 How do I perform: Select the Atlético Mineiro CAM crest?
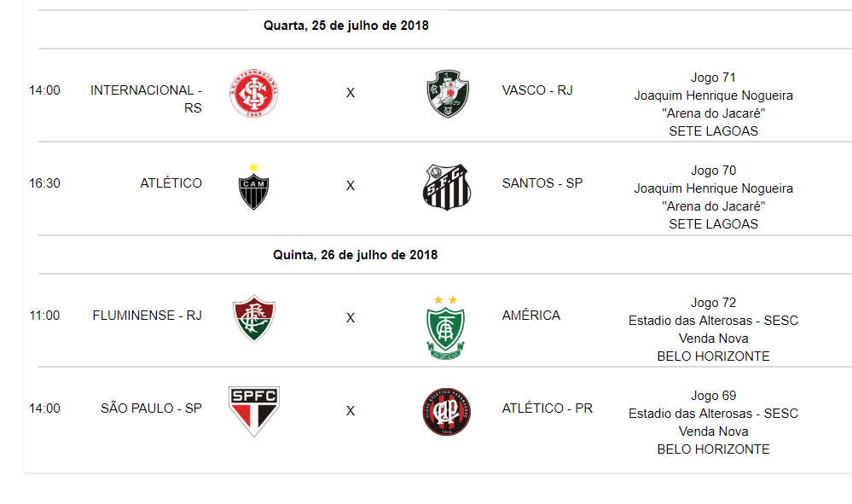254,186
